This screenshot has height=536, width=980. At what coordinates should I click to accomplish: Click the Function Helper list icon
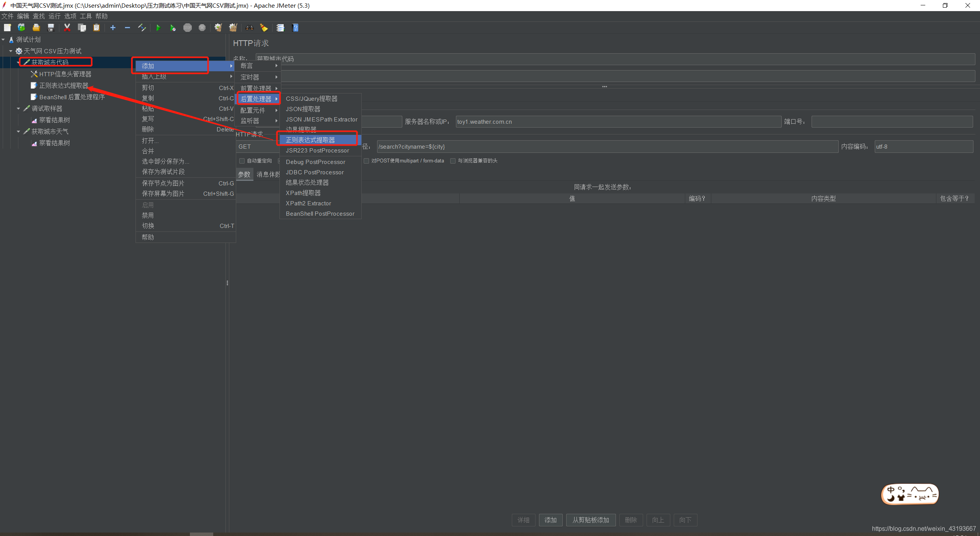[x=280, y=28]
